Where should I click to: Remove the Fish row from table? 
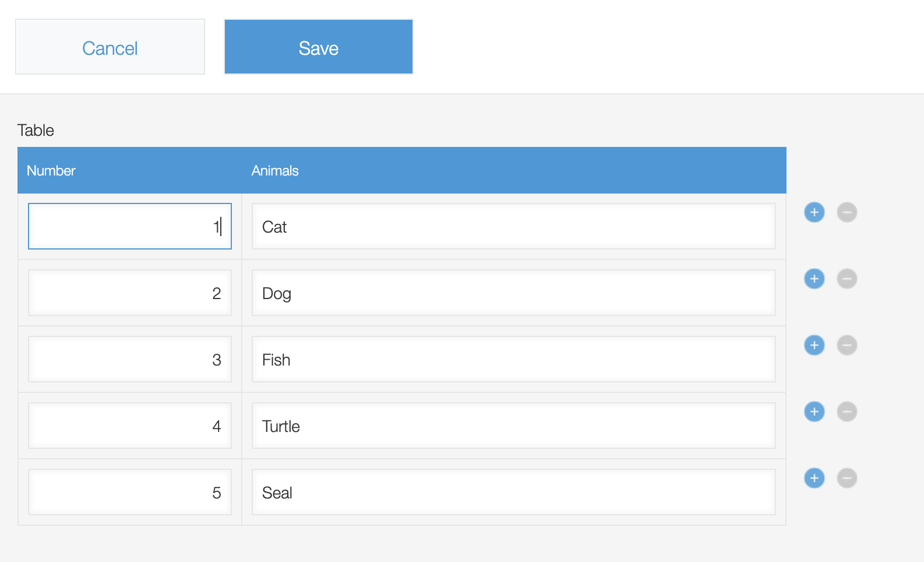pyautogui.click(x=847, y=345)
